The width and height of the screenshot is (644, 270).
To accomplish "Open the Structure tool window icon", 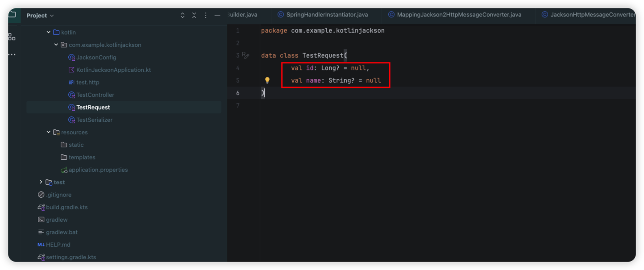I will (x=12, y=37).
